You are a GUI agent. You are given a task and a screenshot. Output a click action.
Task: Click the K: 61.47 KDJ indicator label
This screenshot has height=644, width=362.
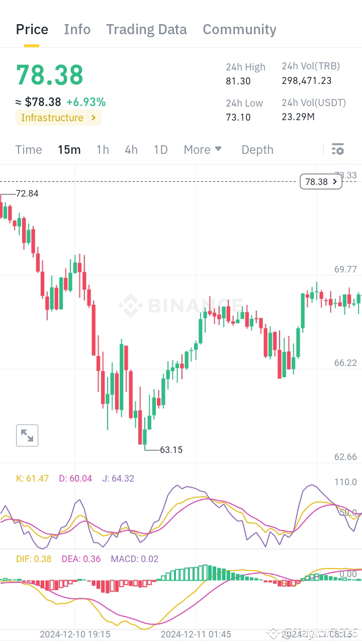[x=32, y=478]
